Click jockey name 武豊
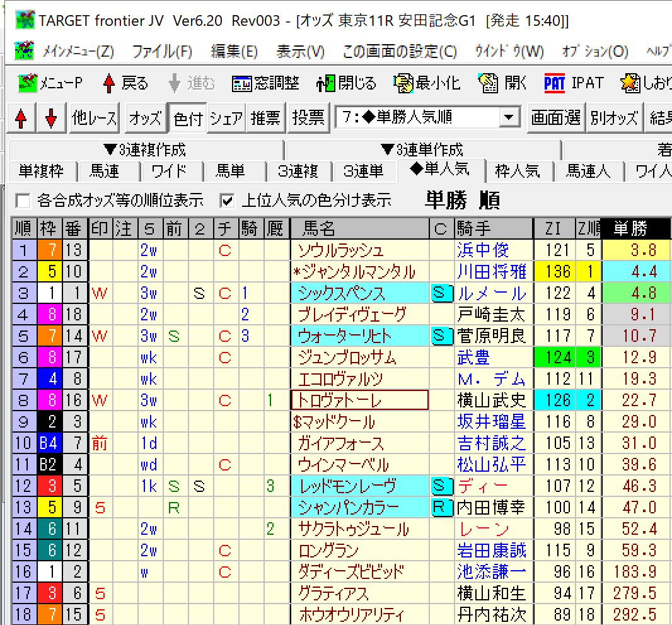Screen dimensions: 672x625 click(473, 358)
